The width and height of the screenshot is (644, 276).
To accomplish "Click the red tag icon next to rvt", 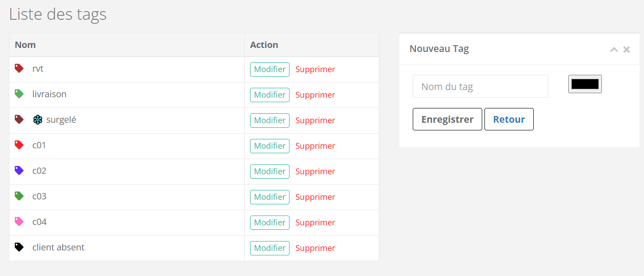I will pos(19,68).
